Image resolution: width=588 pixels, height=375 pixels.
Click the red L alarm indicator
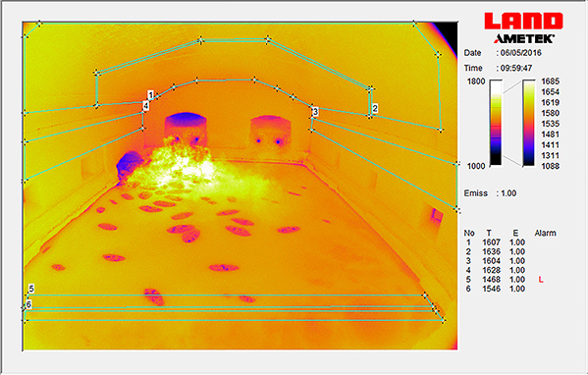[x=541, y=280]
